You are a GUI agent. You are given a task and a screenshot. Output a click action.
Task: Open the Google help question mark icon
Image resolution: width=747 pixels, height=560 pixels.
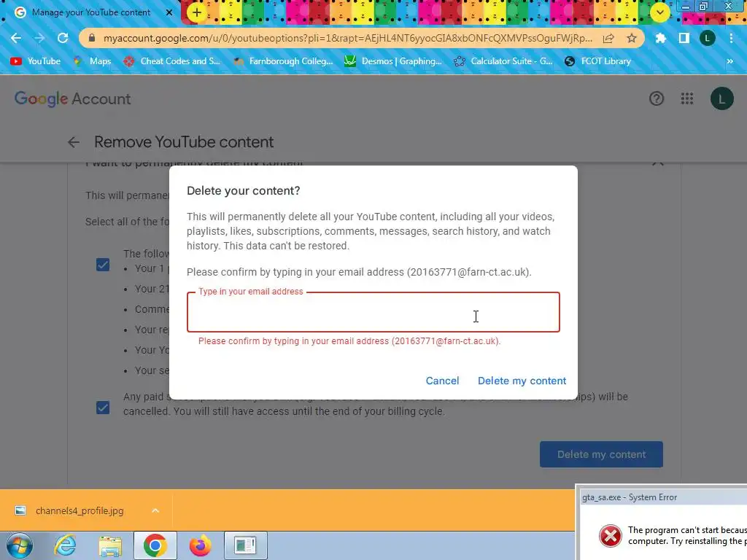657,98
